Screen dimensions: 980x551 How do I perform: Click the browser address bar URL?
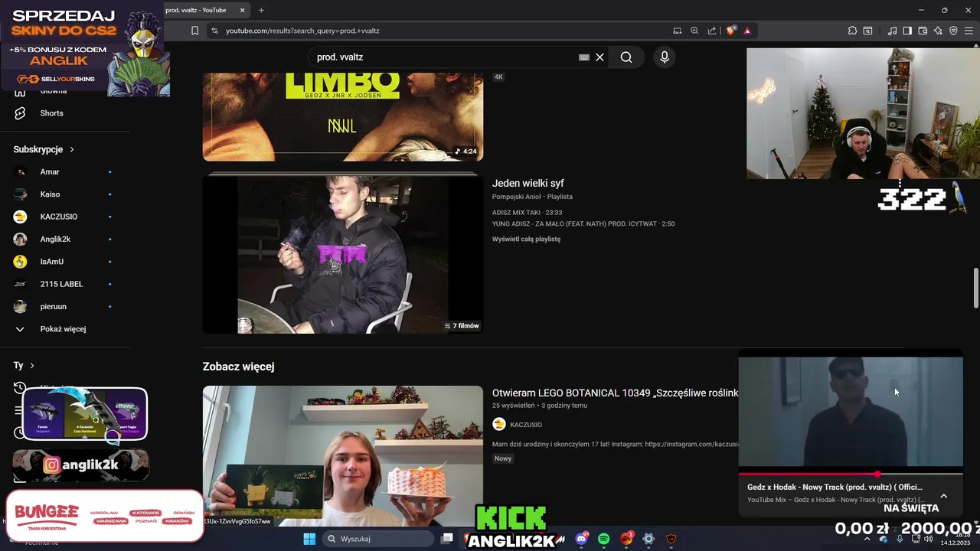tap(302, 31)
